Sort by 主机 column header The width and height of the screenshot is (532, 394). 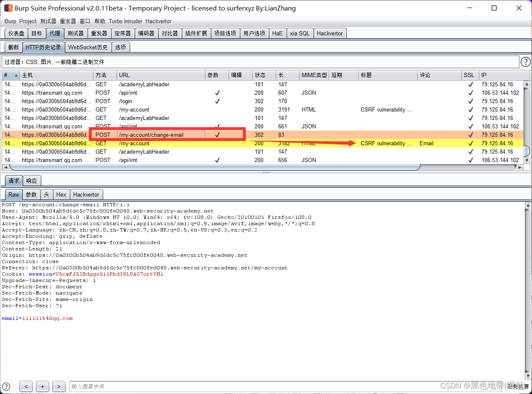(x=56, y=75)
